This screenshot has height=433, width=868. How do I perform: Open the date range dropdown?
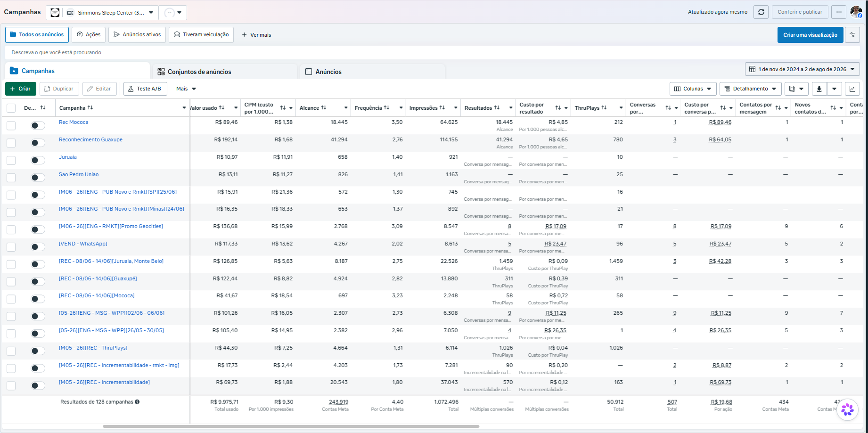click(x=802, y=69)
